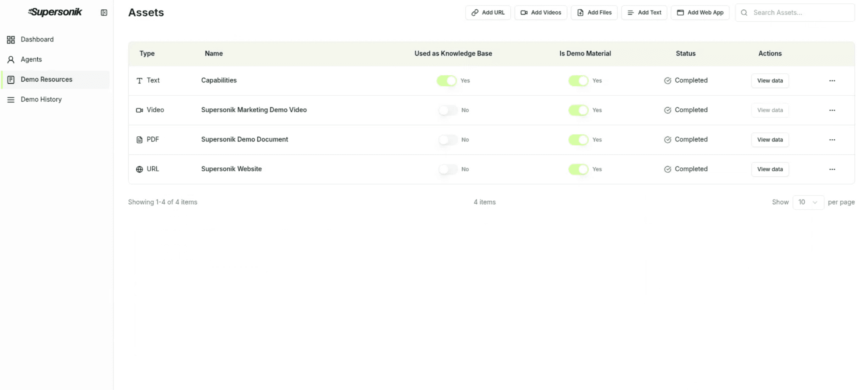
Task: Focus the Search Assets field
Action: [x=795, y=13]
